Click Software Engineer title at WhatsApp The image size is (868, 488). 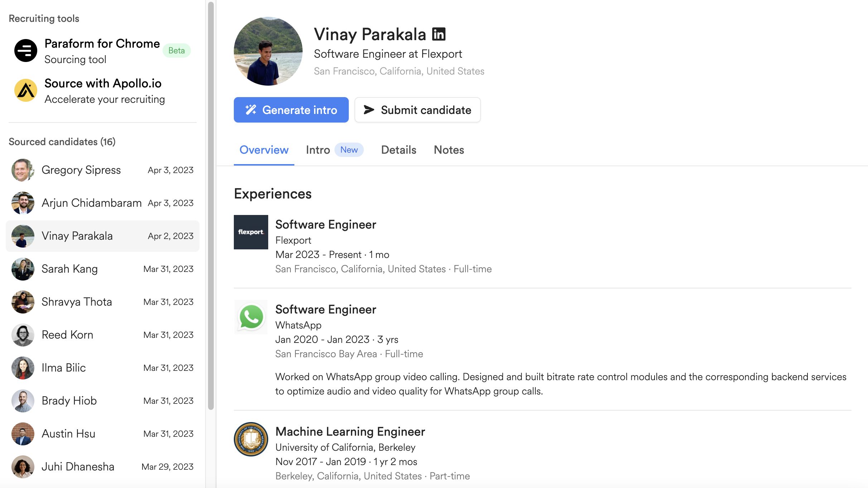(325, 309)
